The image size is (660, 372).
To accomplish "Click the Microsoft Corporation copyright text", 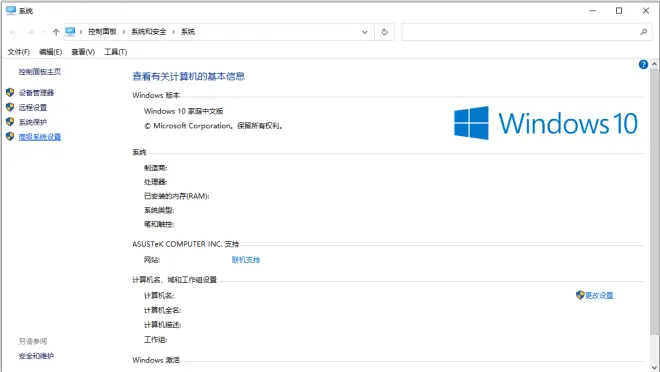I will pos(213,126).
